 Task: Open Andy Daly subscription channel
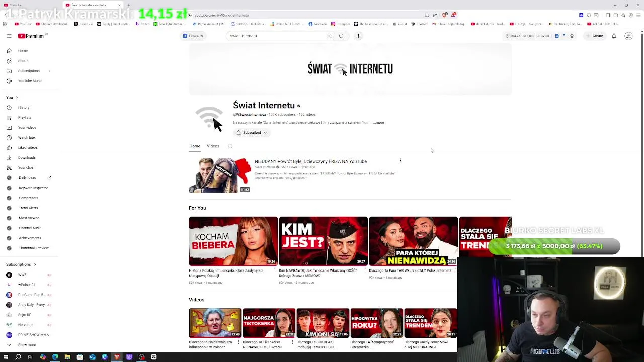pos(31,305)
